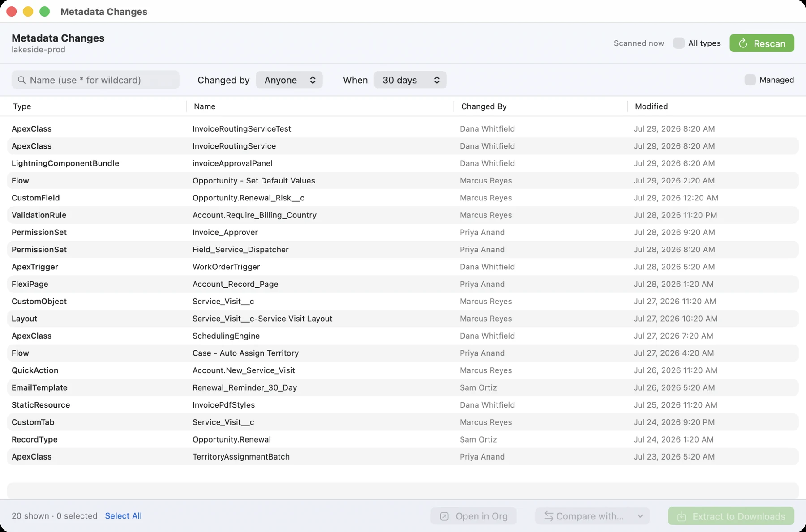Viewport: 806px width, 532px height.
Task: Click the Jul 23, 2026 5:20 AM timestamp
Action: tap(674, 457)
